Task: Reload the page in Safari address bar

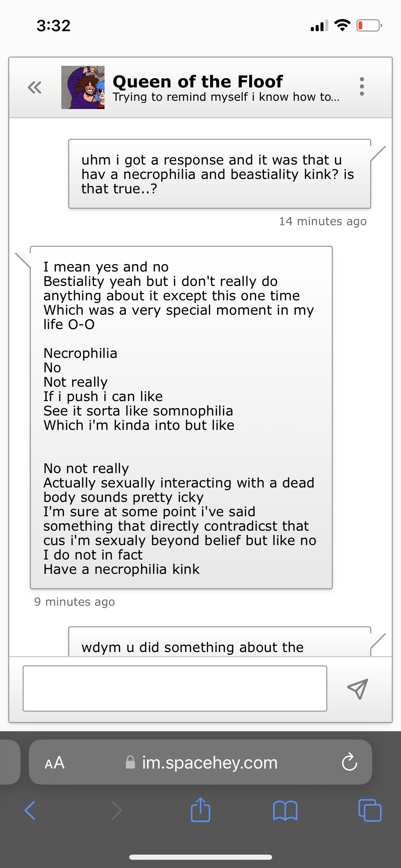Action: 349,762
